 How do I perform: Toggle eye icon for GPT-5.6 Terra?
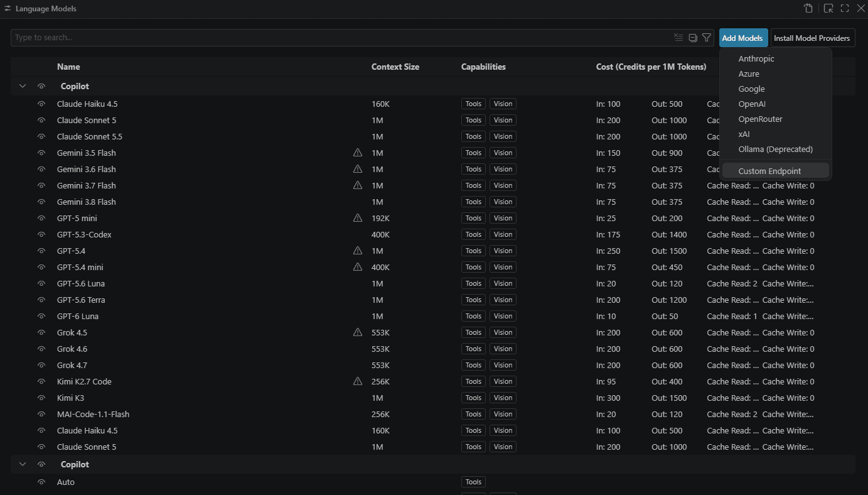click(41, 300)
